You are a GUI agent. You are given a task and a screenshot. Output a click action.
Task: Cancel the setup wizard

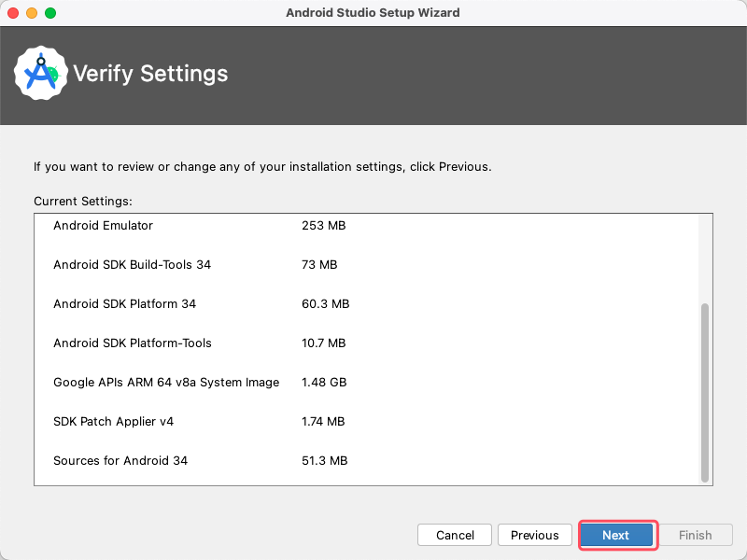[x=455, y=535]
